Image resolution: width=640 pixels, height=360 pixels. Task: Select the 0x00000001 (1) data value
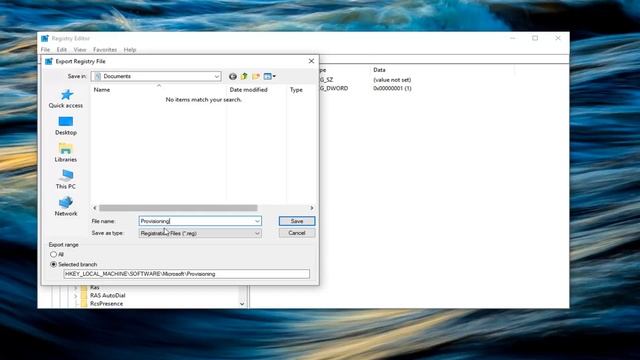(392, 88)
